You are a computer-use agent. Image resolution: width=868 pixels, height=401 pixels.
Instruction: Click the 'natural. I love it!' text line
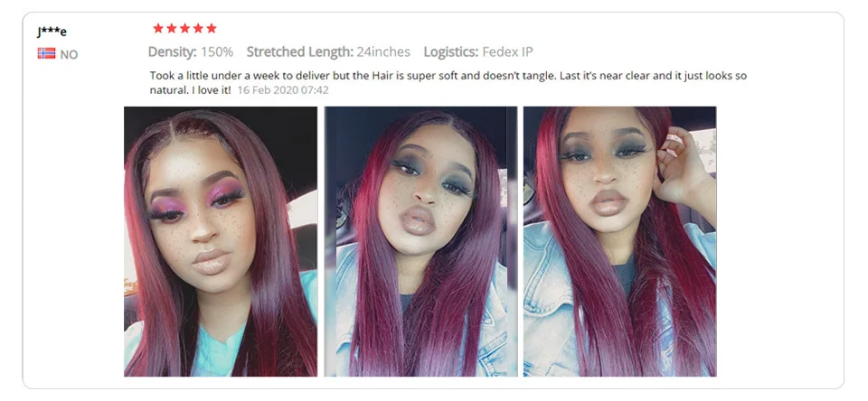[x=191, y=89]
